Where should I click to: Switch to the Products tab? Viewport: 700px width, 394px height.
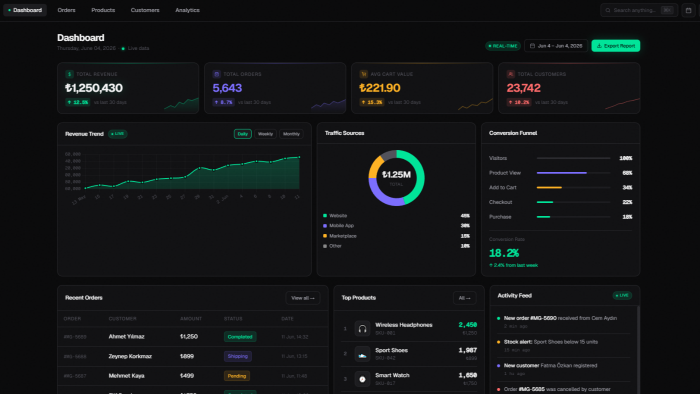(x=103, y=10)
